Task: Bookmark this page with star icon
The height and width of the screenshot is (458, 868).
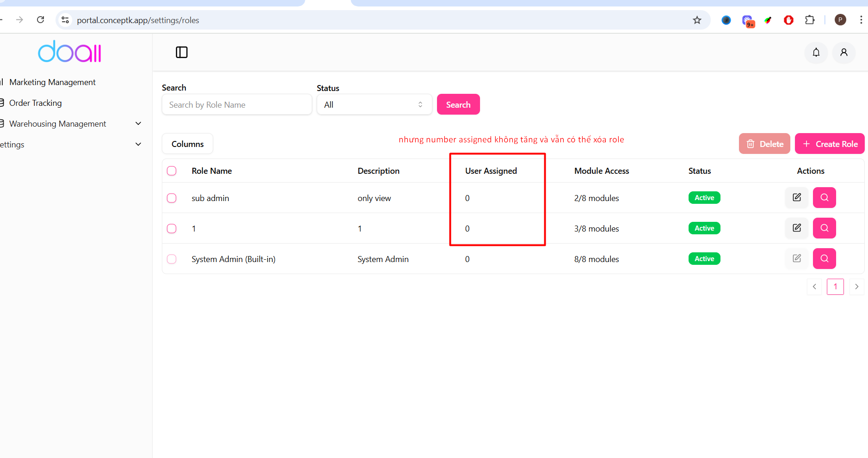Action: (x=697, y=20)
